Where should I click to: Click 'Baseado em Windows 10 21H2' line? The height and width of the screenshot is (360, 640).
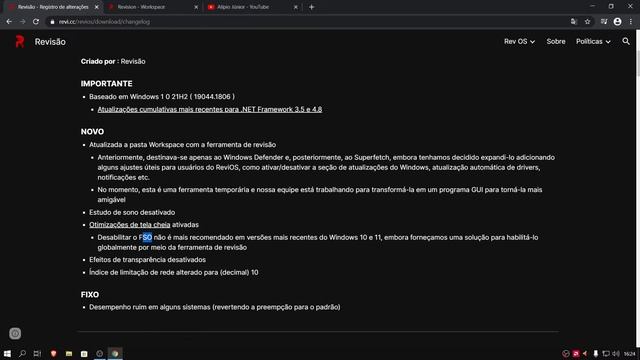pyautogui.click(x=162, y=97)
